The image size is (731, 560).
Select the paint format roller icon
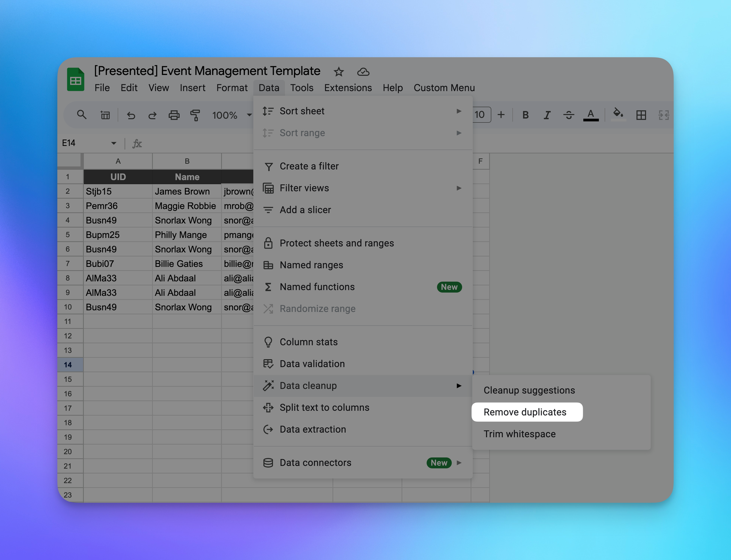(x=195, y=116)
